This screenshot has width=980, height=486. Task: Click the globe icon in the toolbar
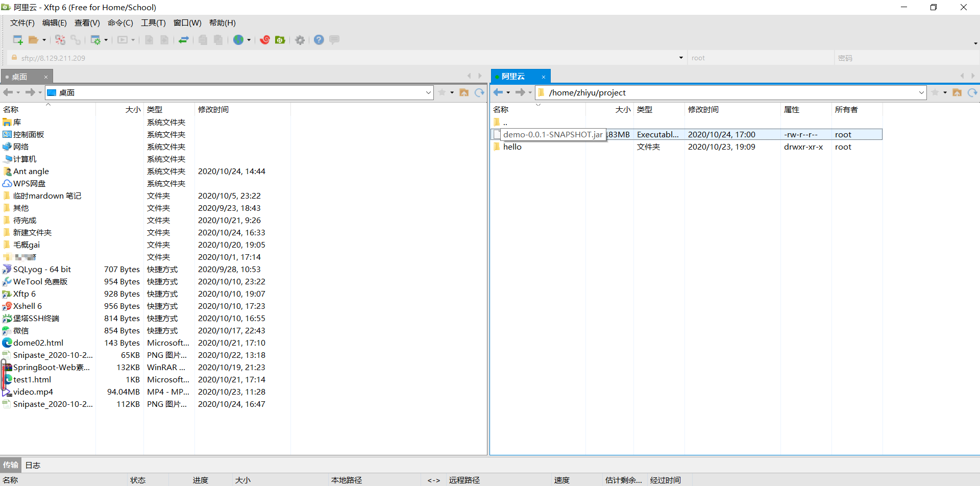pyautogui.click(x=238, y=40)
